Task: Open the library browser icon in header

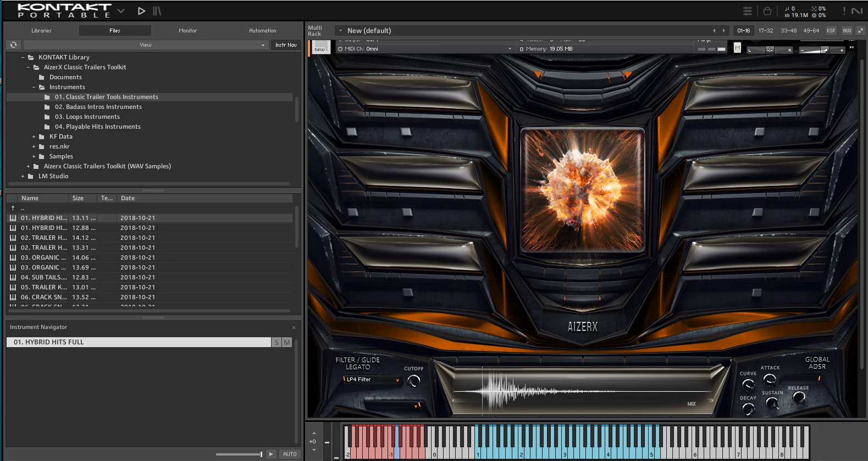Action: click(x=157, y=11)
